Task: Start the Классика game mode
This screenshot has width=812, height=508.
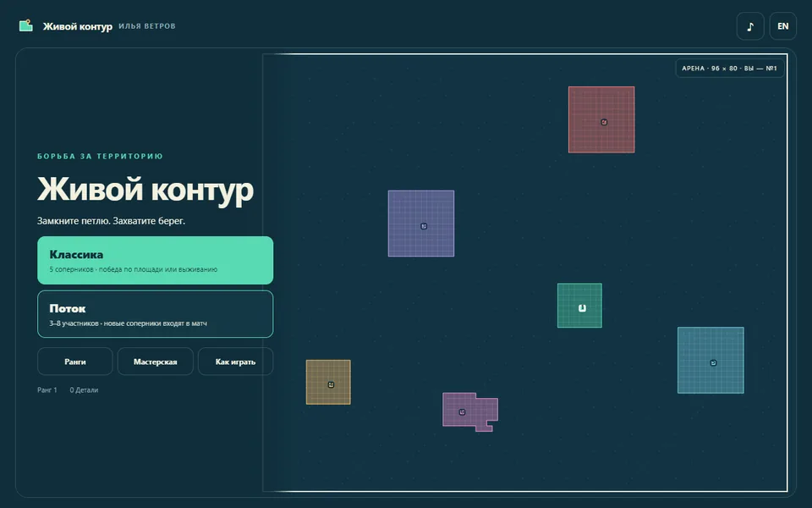Action: (x=156, y=260)
